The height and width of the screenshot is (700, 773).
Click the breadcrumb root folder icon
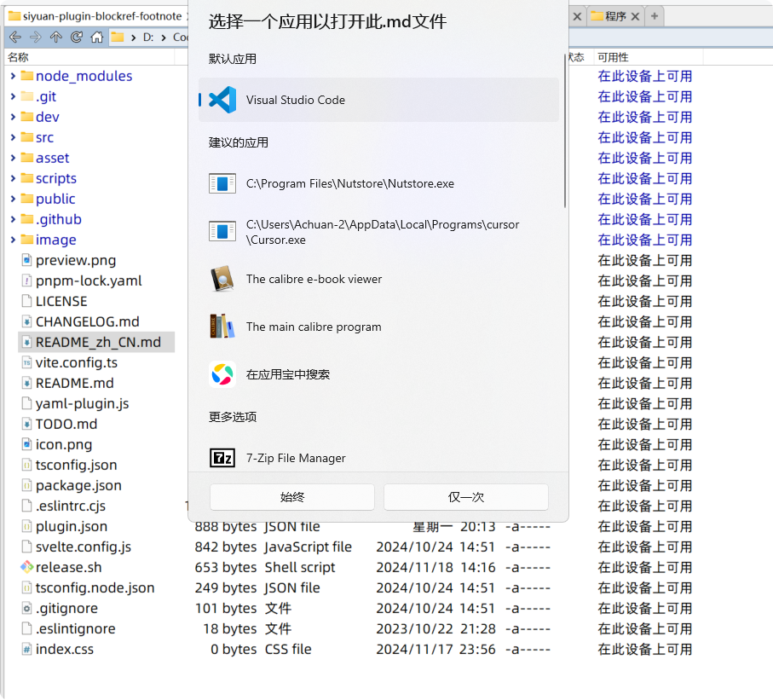pos(118,37)
